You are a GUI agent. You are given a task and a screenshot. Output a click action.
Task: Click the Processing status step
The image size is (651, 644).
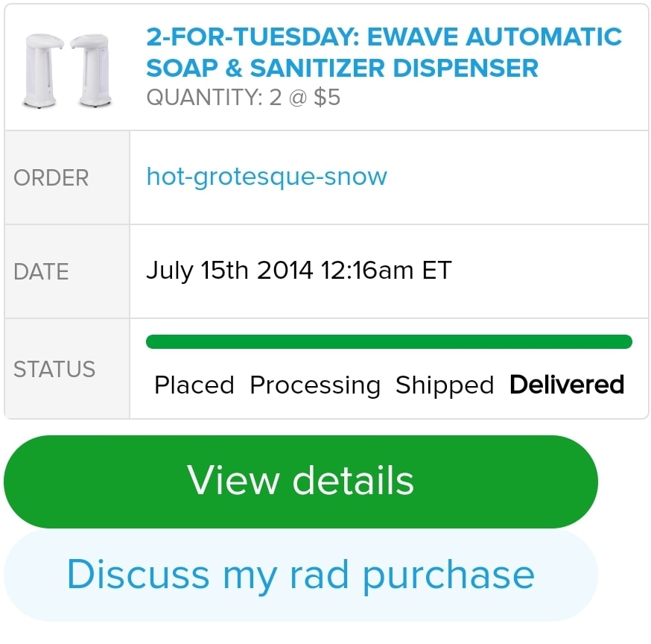(x=315, y=385)
